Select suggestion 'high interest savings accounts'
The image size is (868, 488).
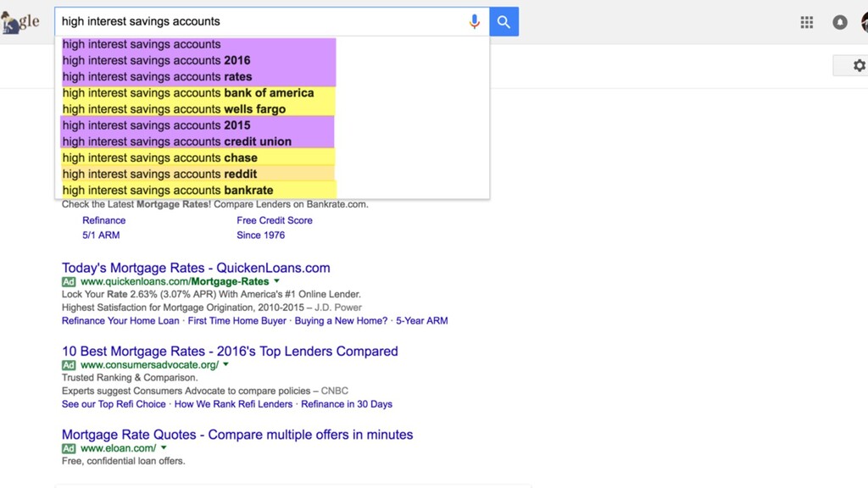pyautogui.click(x=272, y=44)
